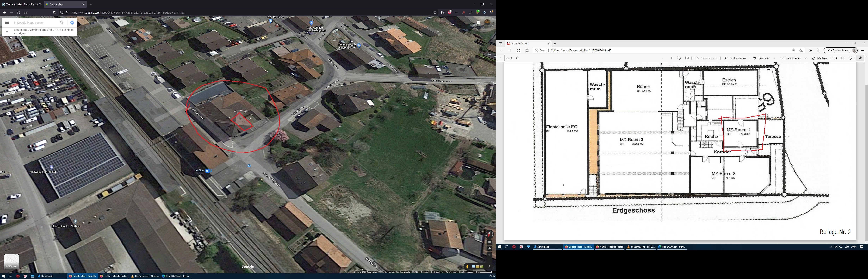Open the Ebenen layers thumbnail
Image resolution: width=868 pixels, height=279 pixels.
(x=11, y=262)
